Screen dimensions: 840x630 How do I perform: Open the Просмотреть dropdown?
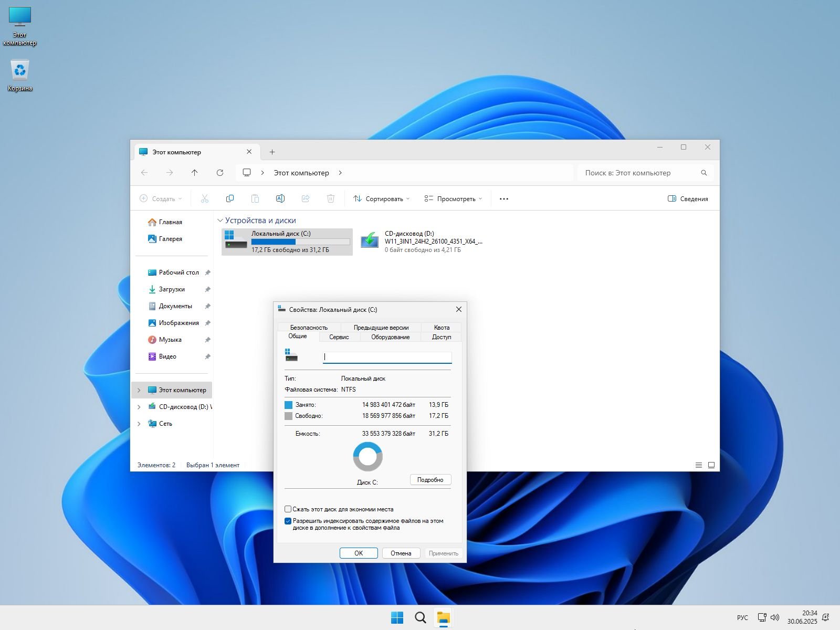coord(454,199)
